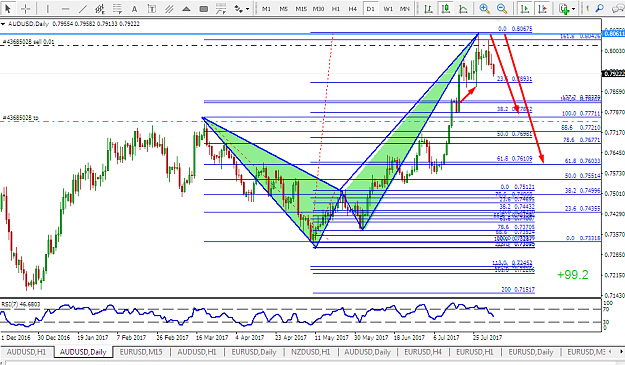Switch chart to M30 timeframe

tap(318, 8)
